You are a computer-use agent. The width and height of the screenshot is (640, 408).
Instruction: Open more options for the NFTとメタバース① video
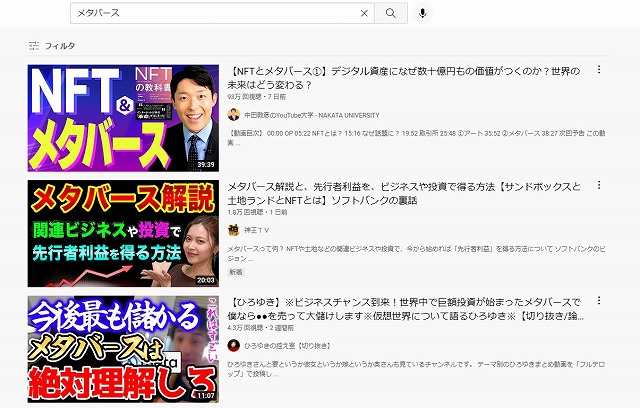pos(599,69)
